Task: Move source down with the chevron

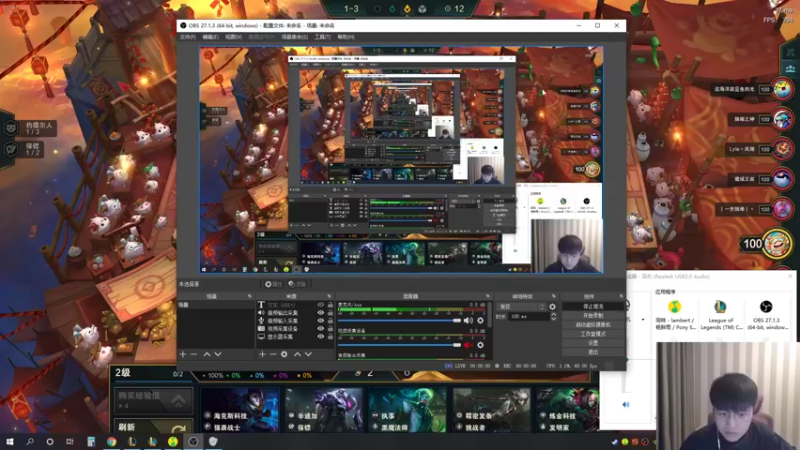Action: coord(308,354)
